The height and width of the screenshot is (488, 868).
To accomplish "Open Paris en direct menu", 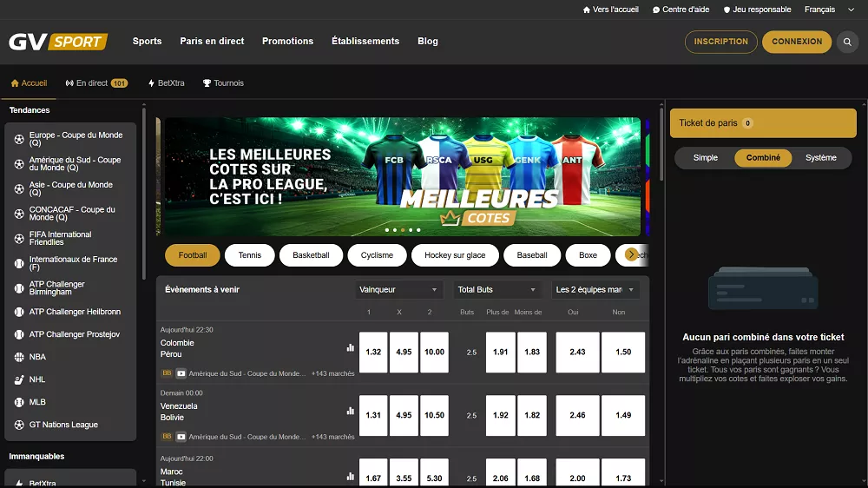I will tap(212, 41).
